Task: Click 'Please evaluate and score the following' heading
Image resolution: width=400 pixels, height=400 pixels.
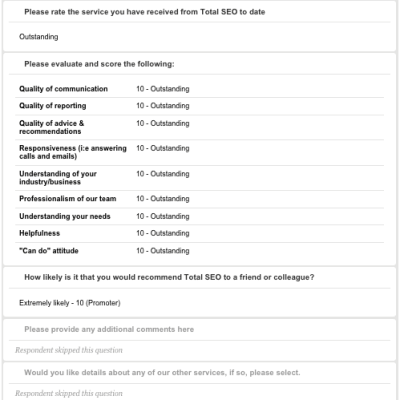Action: [99, 64]
